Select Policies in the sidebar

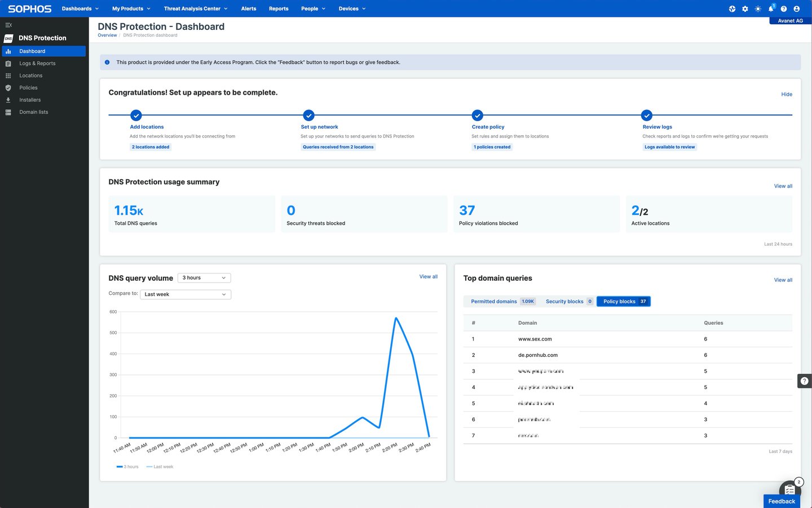[x=44, y=88]
